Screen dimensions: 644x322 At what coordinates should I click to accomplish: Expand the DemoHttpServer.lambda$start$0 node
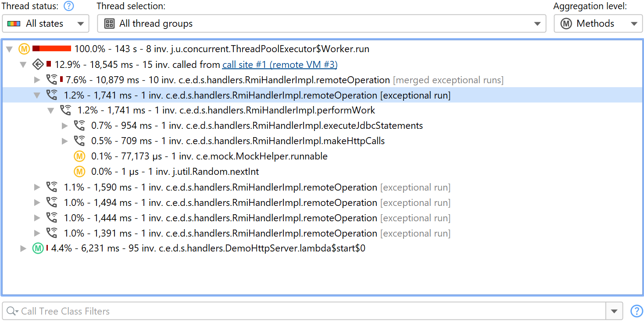(x=23, y=248)
